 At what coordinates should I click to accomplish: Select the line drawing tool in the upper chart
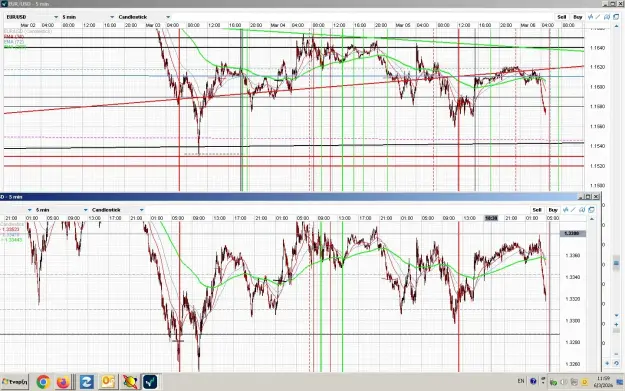coord(598,17)
